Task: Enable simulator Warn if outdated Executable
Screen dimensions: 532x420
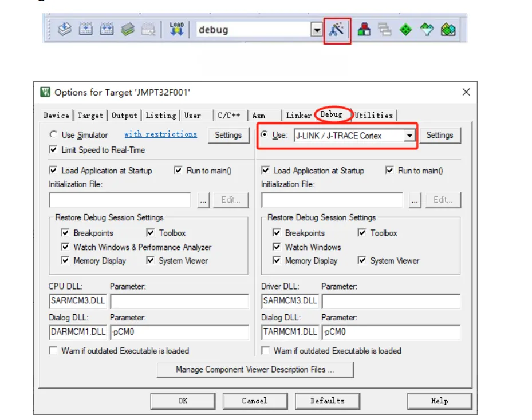Action: (53, 351)
